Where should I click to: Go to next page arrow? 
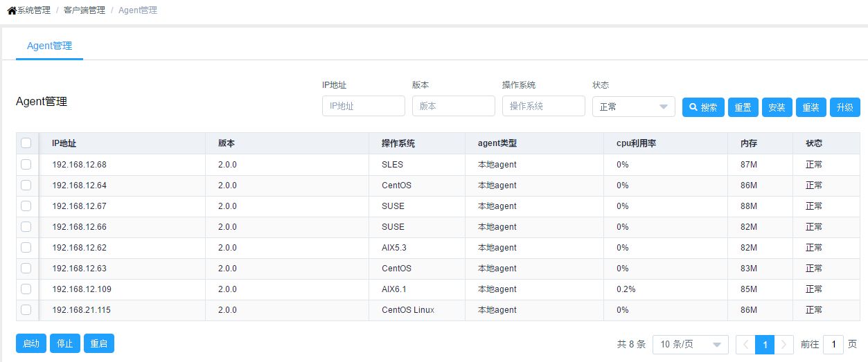(784, 344)
